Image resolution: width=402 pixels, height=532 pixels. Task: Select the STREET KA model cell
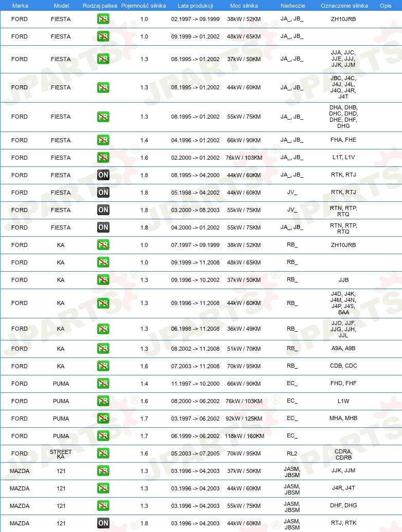61,454
